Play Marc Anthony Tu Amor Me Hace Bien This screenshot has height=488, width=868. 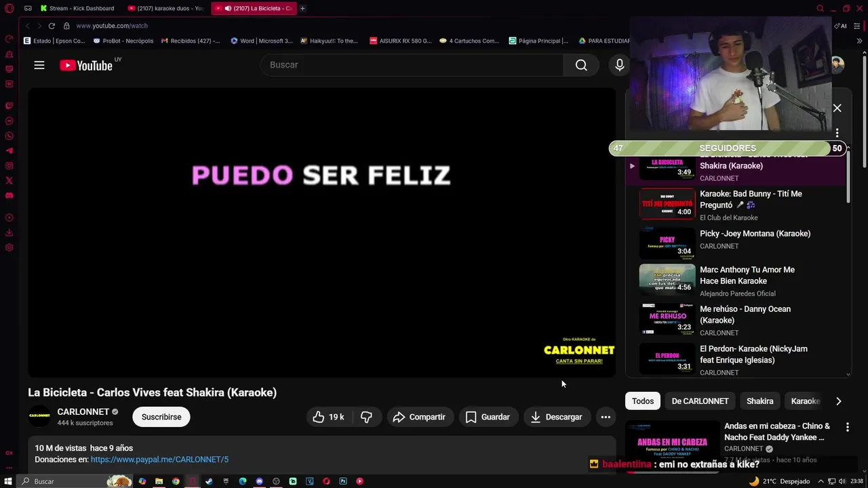pyautogui.click(x=737, y=280)
